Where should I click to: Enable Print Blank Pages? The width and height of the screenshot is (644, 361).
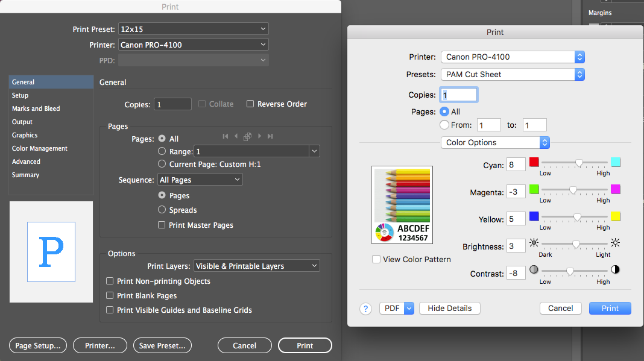109,295
